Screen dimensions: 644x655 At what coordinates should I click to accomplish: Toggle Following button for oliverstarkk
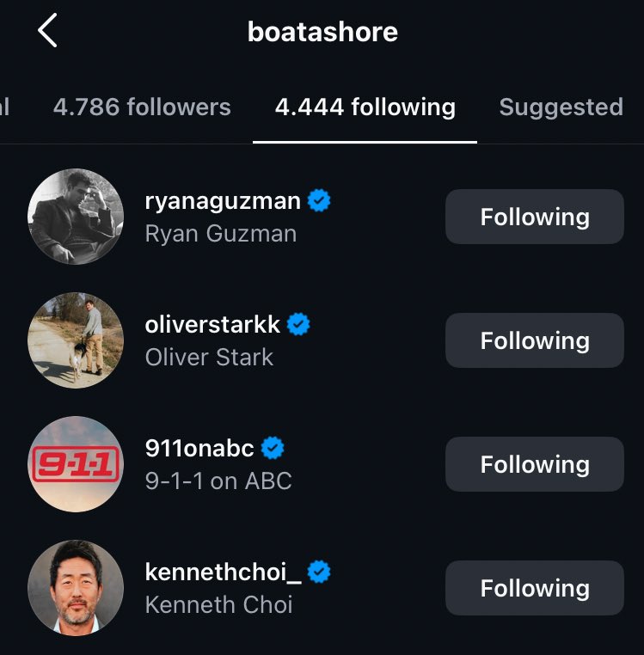point(534,340)
